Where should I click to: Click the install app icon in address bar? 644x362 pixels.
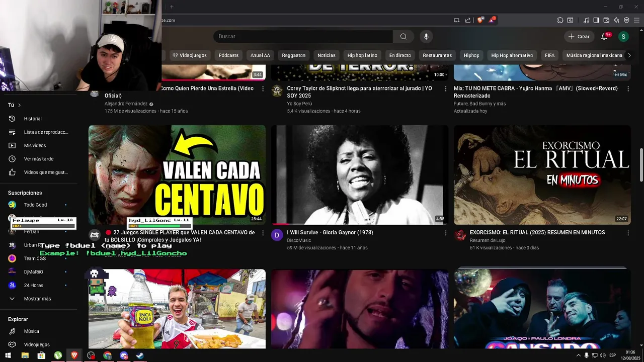pyautogui.click(x=457, y=20)
